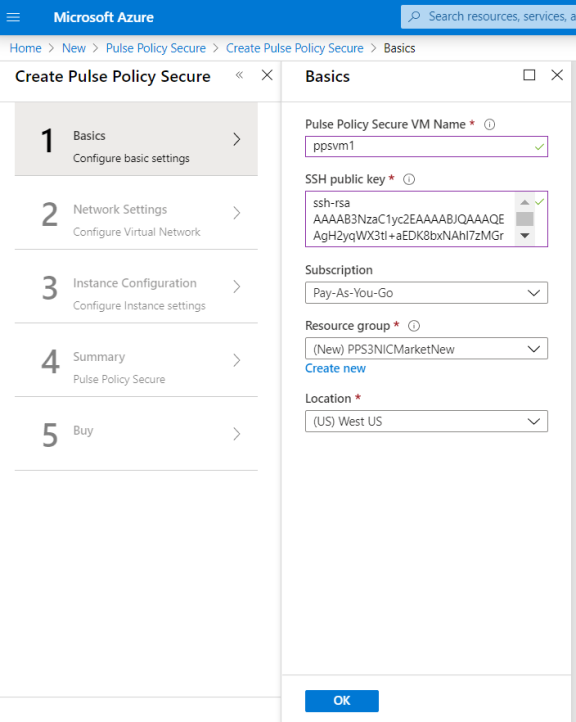The image size is (576, 722).
Task: Click info icon next to SSH public key
Action: tap(409, 179)
